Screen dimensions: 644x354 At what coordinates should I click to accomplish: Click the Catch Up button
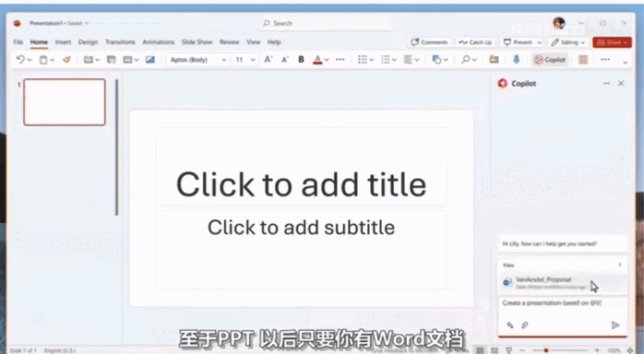pyautogui.click(x=475, y=42)
